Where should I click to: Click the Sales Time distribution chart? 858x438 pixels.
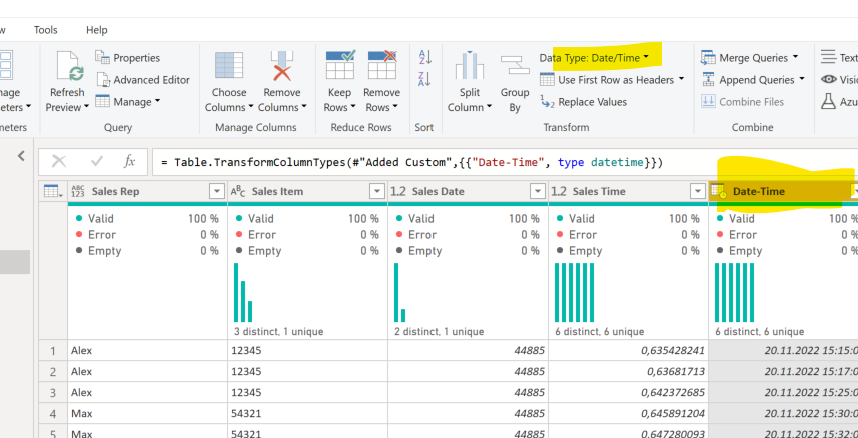[x=574, y=292]
